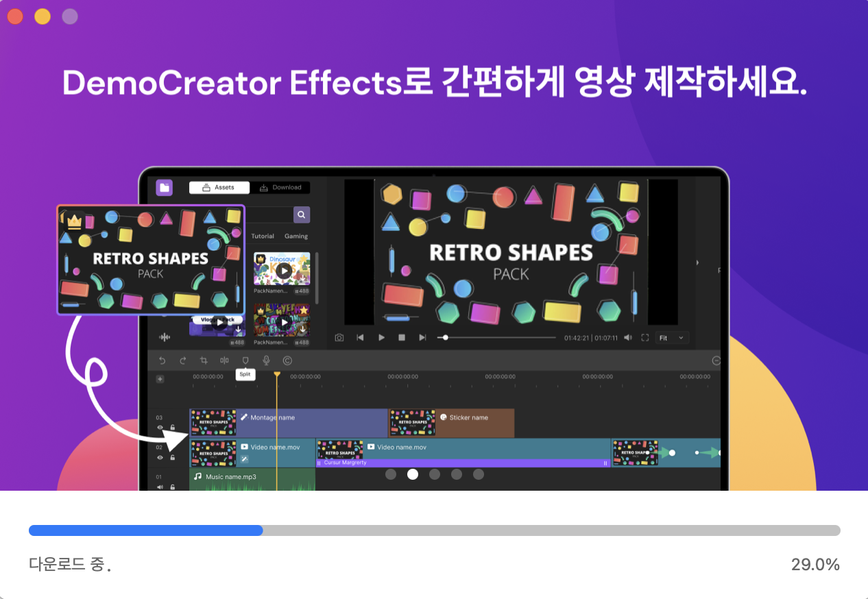The image size is (868, 599).
Task: Click the split clip icon beside crop
Action: [224, 360]
